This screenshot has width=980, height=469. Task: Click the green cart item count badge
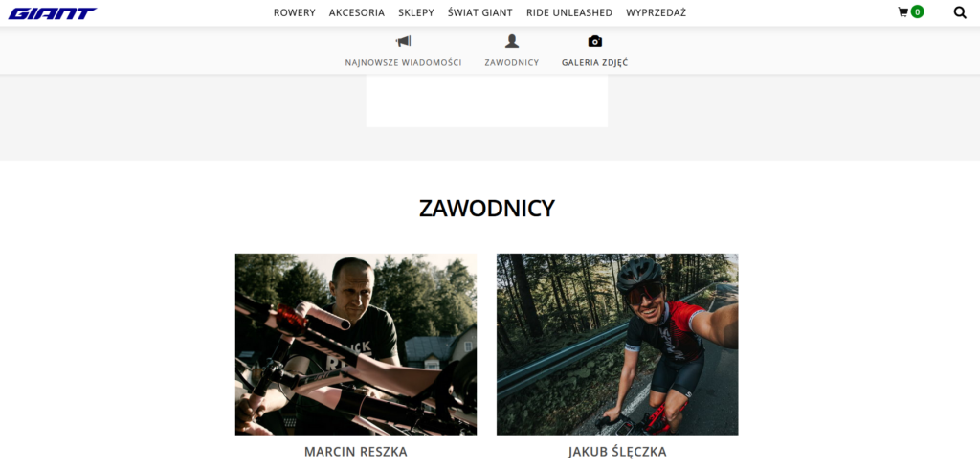(x=917, y=11)
